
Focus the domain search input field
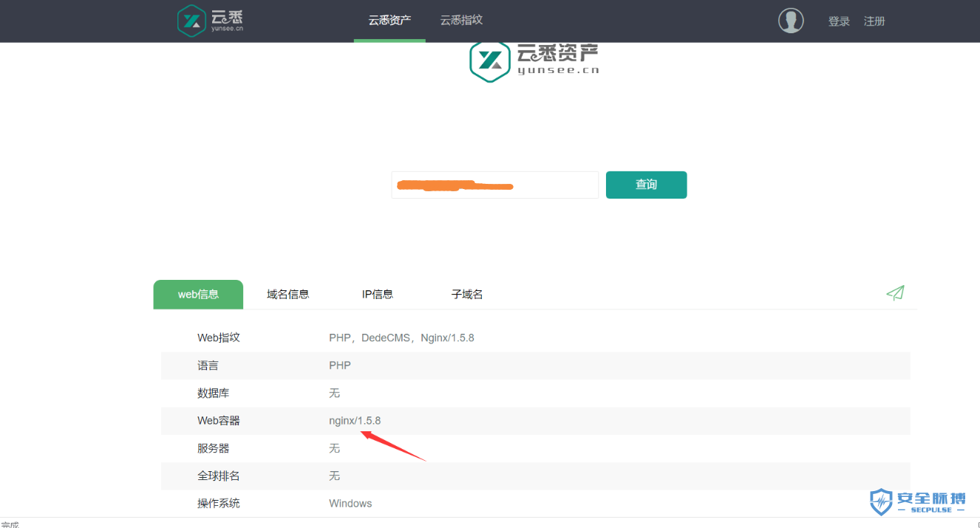pos(494,185)
